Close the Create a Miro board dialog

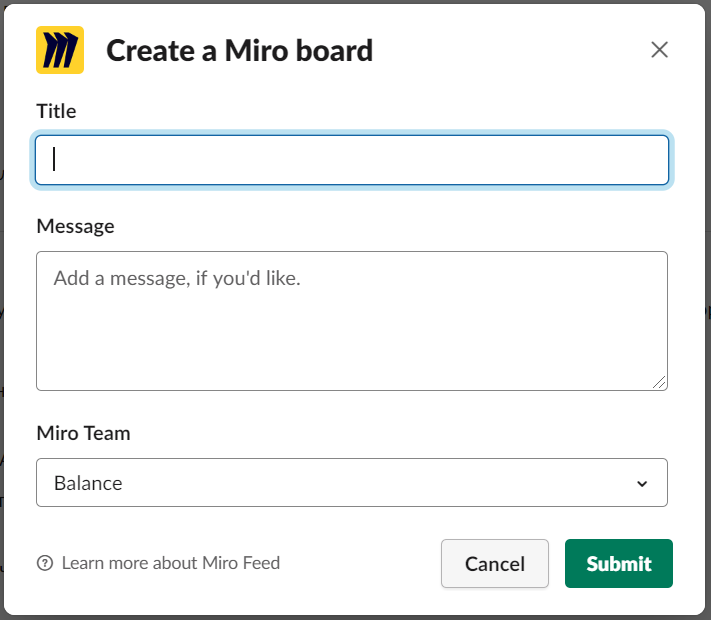coord(659,50)
